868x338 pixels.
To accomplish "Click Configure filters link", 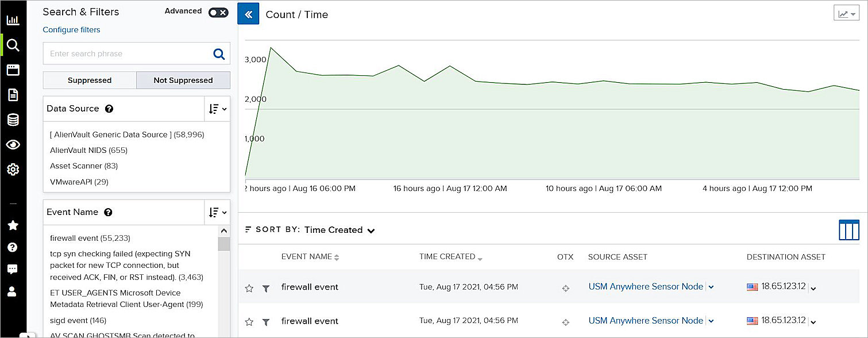I will pos(71,29).
